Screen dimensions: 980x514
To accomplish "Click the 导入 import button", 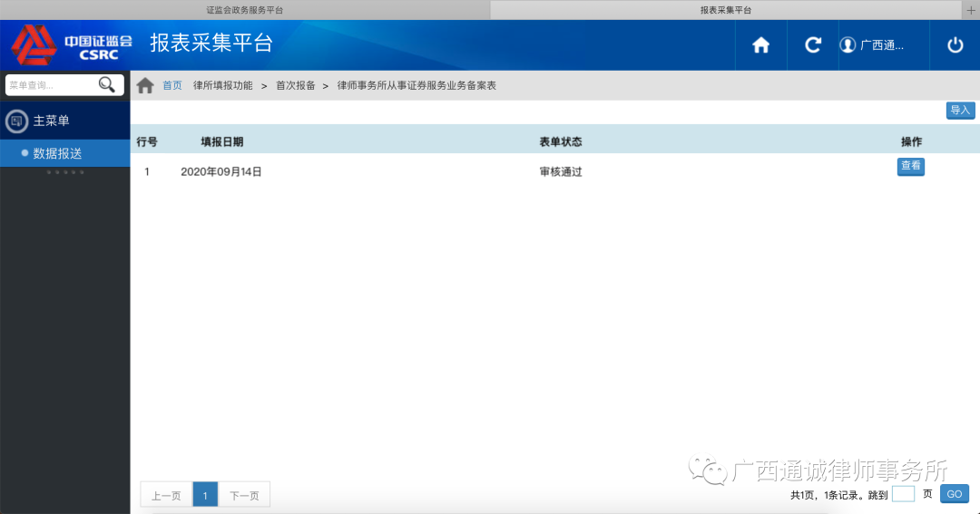I will pos(960,111).
